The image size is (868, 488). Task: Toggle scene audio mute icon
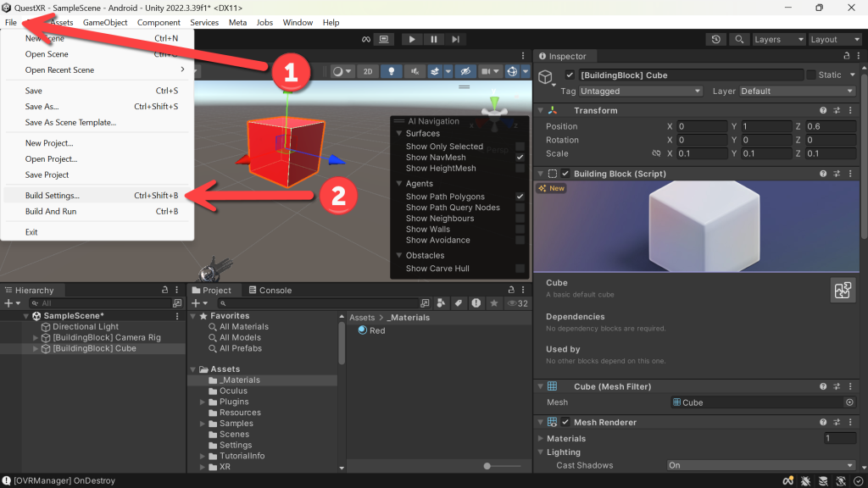pyautogui.click(x=415, y=71)
